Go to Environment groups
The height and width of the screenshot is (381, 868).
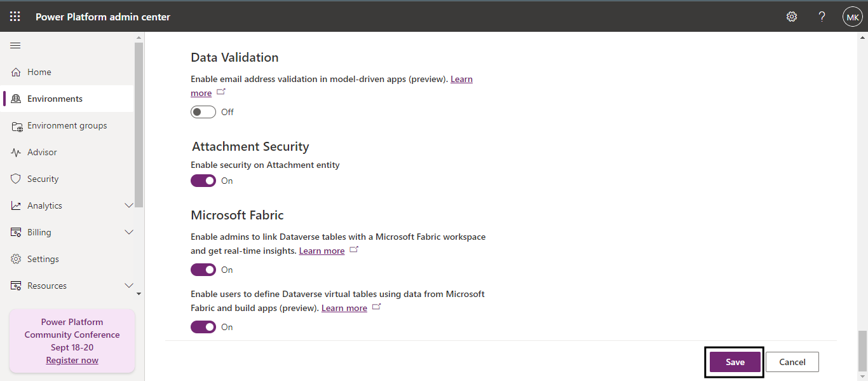(x=67, y=126)
